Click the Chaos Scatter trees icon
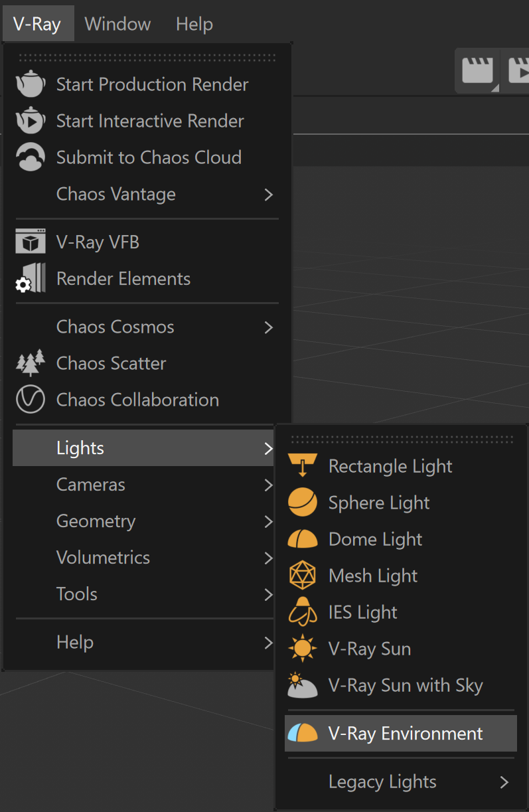Screen dimensions: 529x812 31,363
